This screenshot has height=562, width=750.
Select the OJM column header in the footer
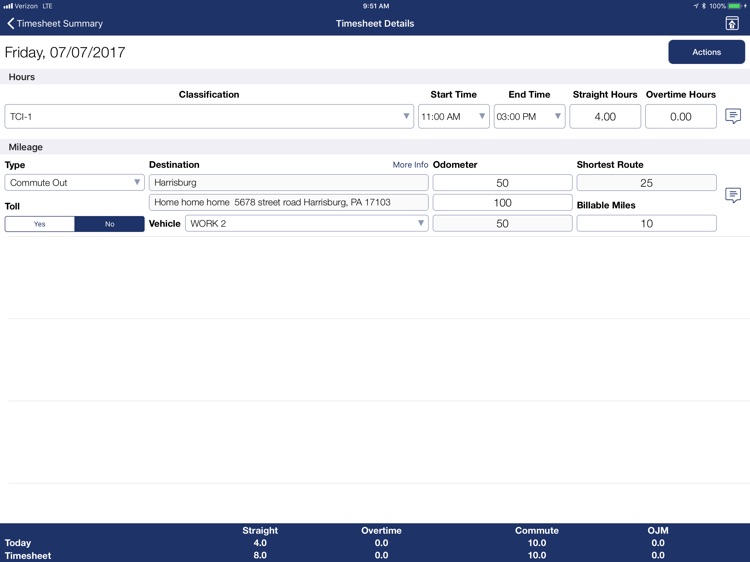(x=658, y=530)
